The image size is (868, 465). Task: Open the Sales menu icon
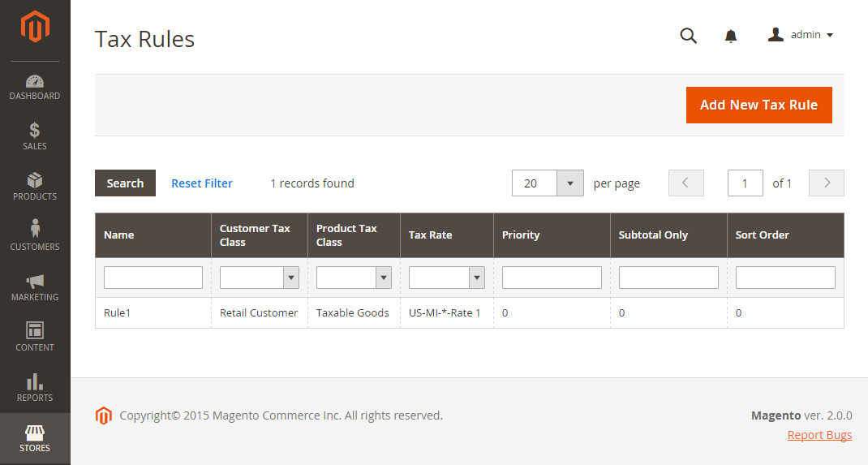(x=35, y=130)
